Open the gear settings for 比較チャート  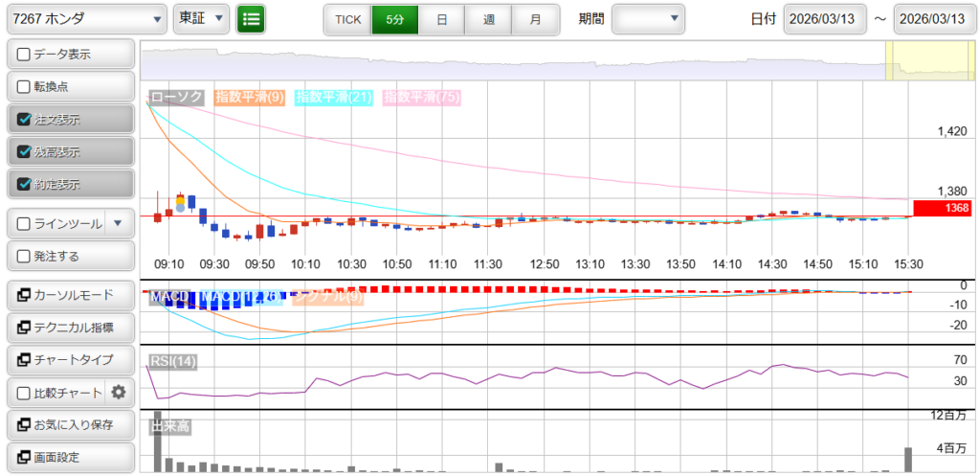(x=119, y=392)
